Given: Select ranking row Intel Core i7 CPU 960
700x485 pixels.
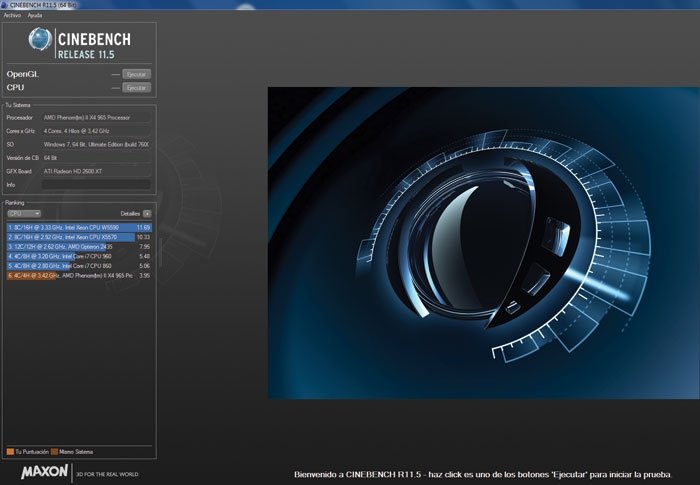Looking at the screenshot, I should click(x=79, y=256).
